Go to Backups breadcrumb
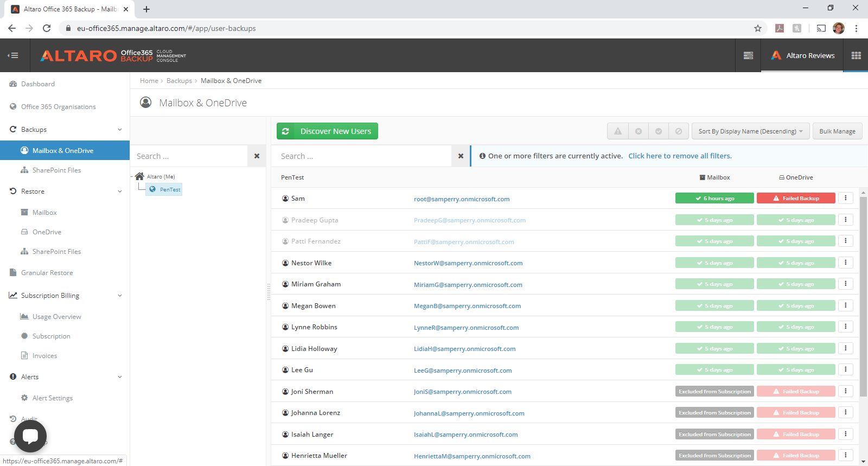This screenshot has height=466, width=868. (x=179, y=81)
